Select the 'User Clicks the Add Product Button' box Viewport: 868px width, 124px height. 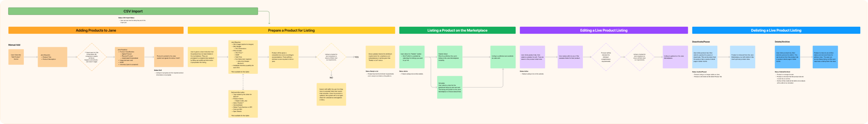[x=16, y=57]
